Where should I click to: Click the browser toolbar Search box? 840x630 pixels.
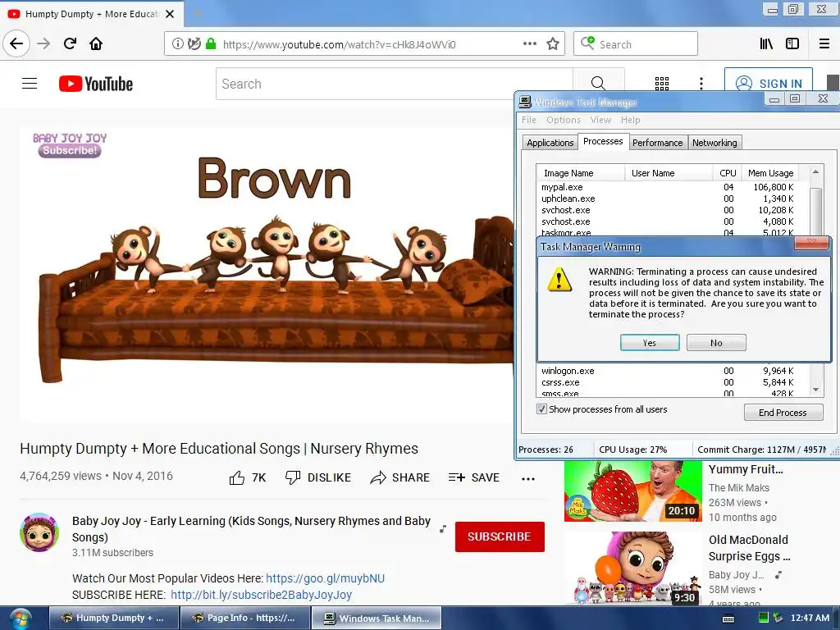click(636, 44)
